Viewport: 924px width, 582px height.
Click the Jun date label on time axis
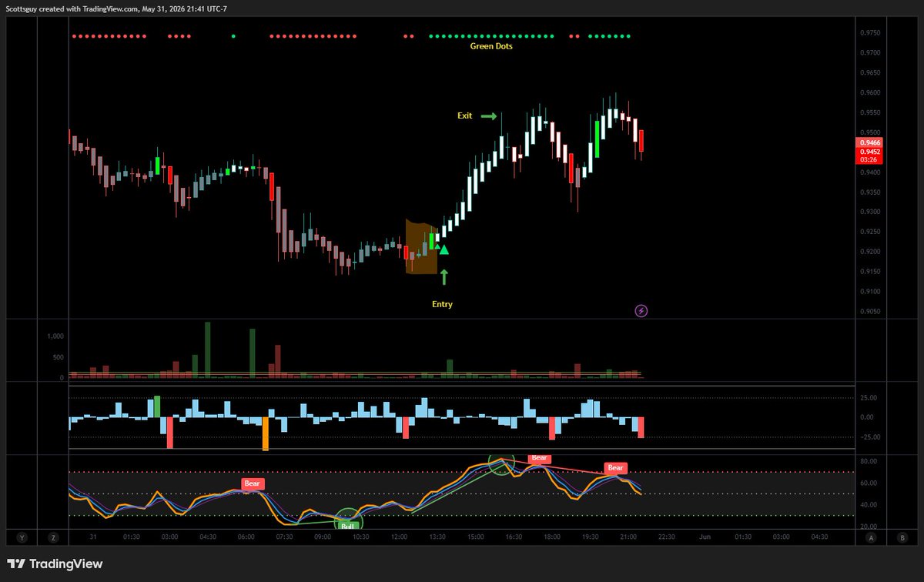pos(705,537)
